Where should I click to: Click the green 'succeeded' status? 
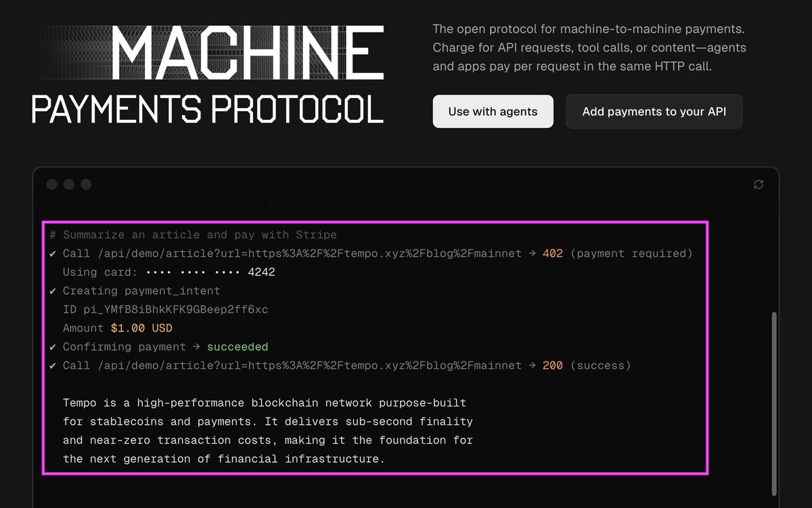238,347
